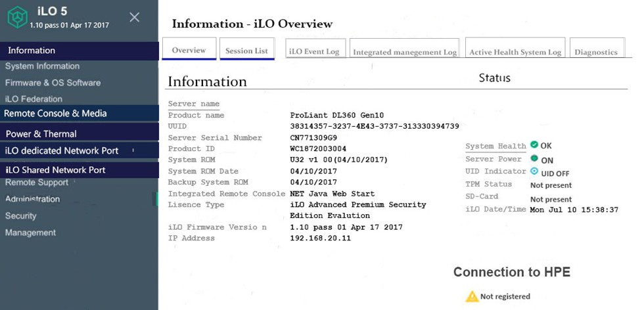Viewport: 644px width, 310px height.
Task: Click the serial number CN771309G9
Action: [x=313, y=137]
